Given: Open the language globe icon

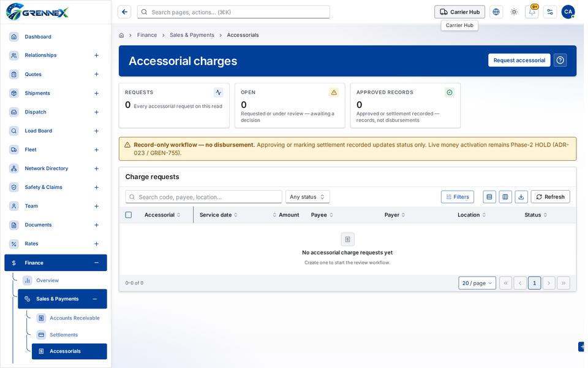Looking at the screenshot, I should [496, 12].
